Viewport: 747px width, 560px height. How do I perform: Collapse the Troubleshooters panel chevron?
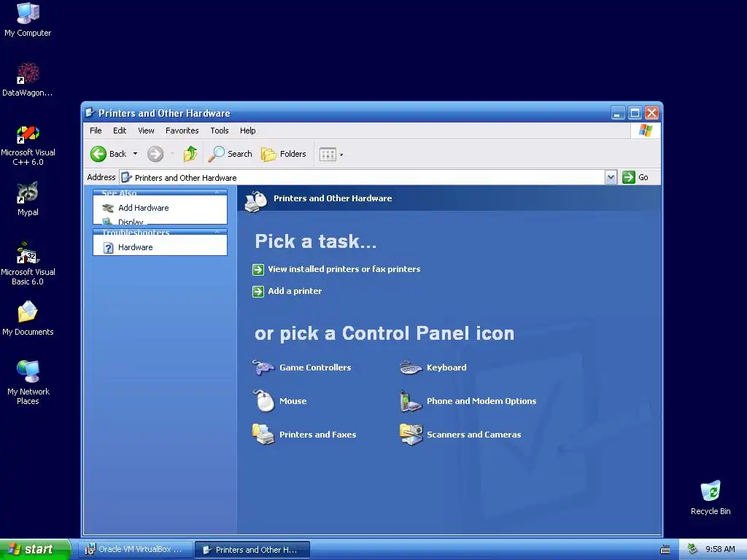[x=217, y=232]
